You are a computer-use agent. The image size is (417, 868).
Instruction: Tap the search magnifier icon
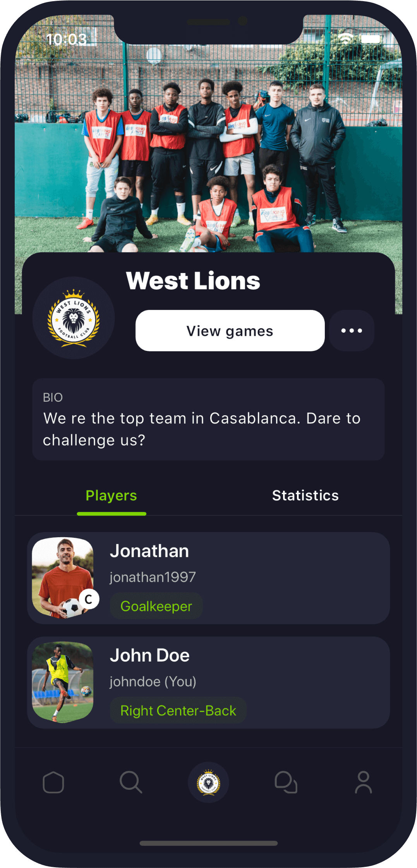click(131, 782)
